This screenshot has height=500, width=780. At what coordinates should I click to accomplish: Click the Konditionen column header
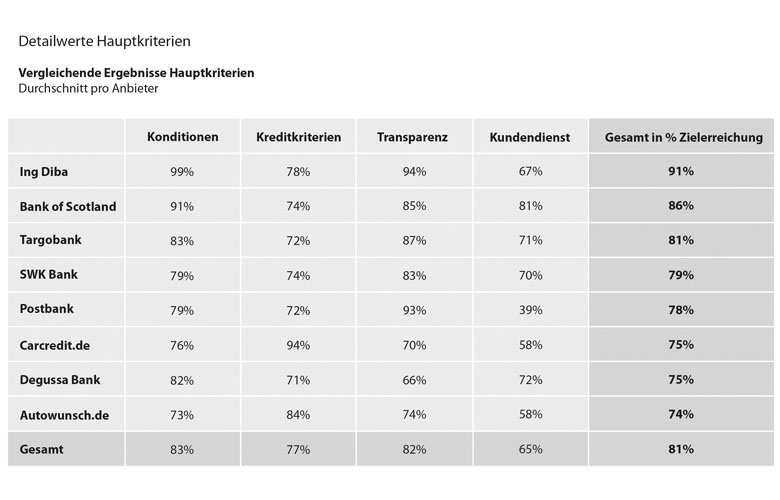[x=183, y=137]
